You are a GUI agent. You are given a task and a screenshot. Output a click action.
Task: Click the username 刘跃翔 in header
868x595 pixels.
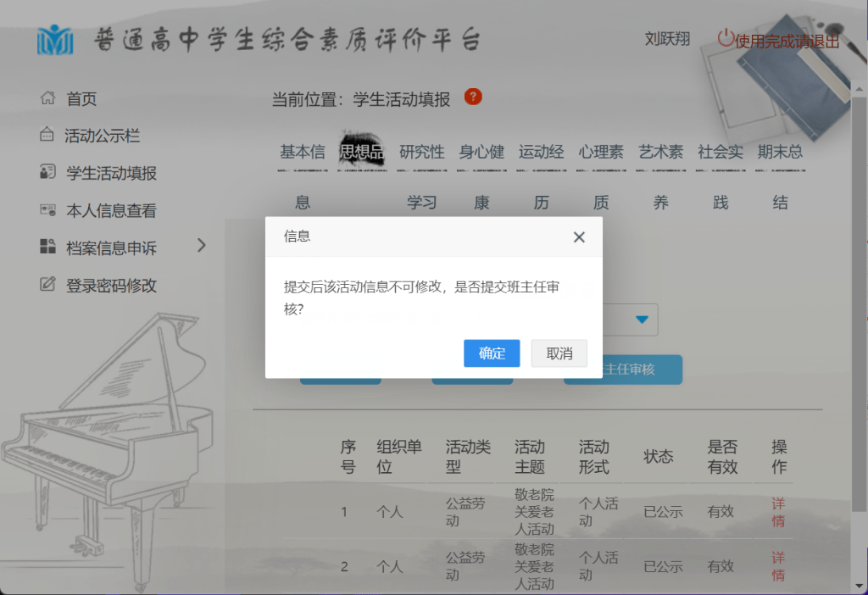(667, 39)
